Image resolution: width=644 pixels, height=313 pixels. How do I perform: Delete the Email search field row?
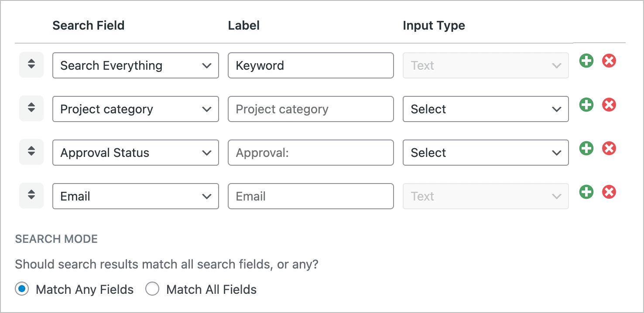(x=609, y=192)
